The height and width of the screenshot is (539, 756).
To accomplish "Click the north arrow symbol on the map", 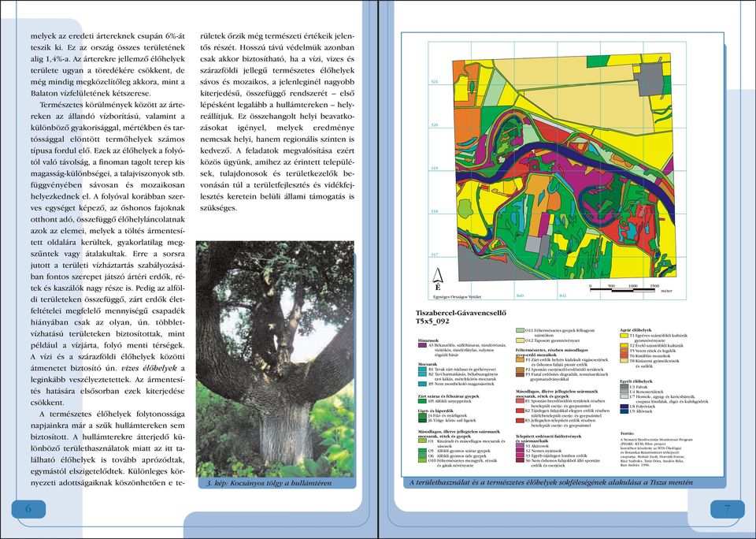I will [x=437, y=280].
